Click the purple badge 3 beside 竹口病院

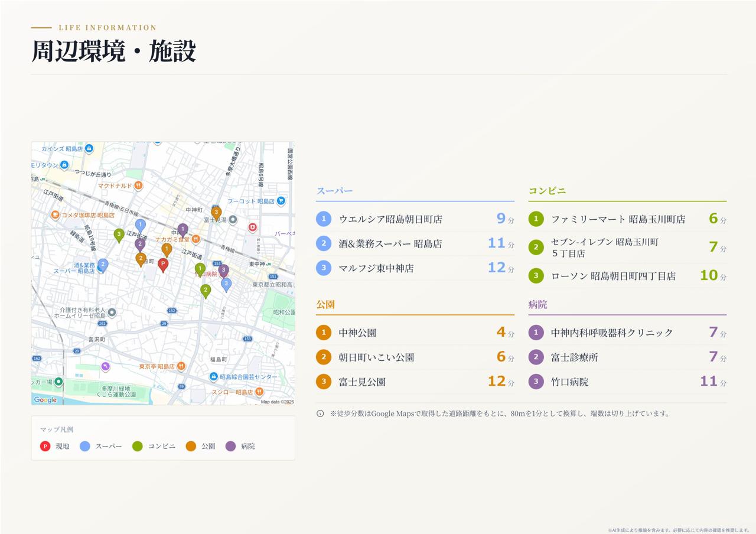pos(536,382)
